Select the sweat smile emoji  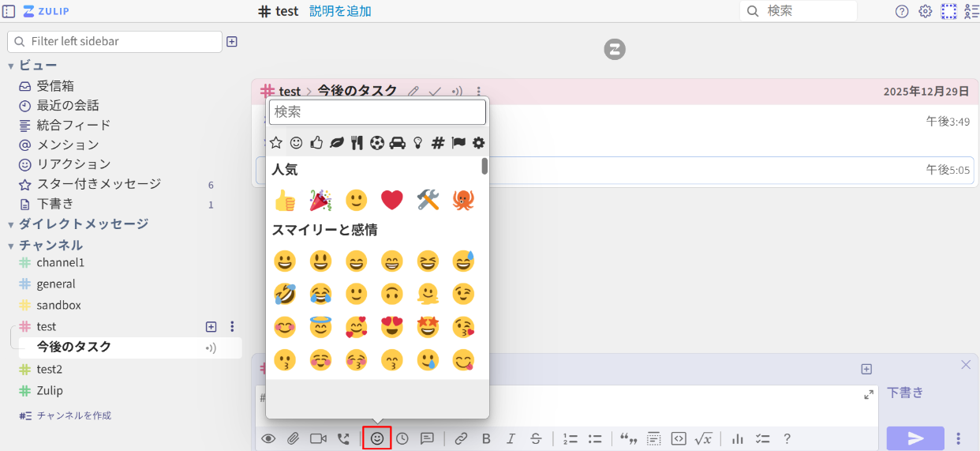click(x=463, y=261)
